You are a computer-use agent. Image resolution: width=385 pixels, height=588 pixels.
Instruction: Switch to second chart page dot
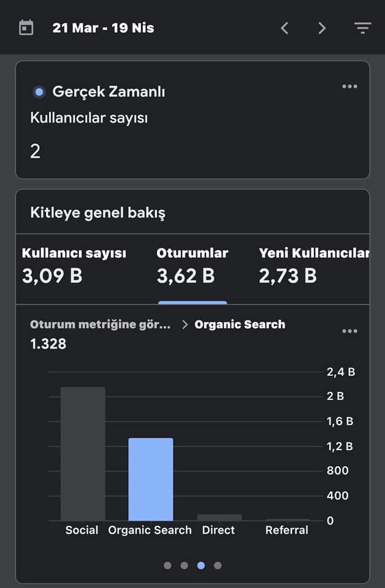[x=185, y=565]
